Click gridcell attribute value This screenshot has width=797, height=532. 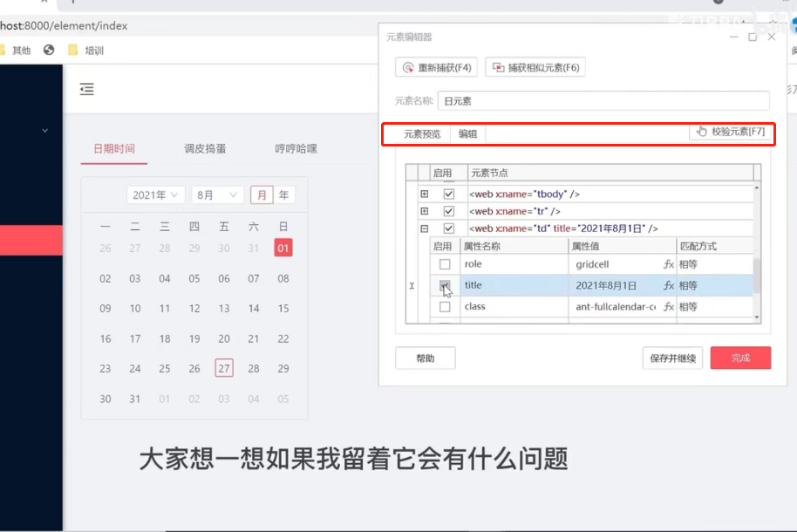pyautogui.click(x=592, y=264)
